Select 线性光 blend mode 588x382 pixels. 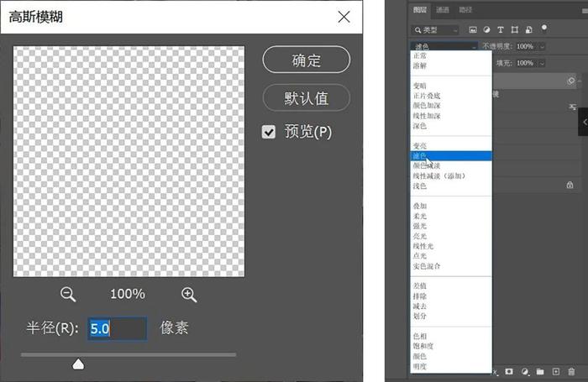coord(423,246)
